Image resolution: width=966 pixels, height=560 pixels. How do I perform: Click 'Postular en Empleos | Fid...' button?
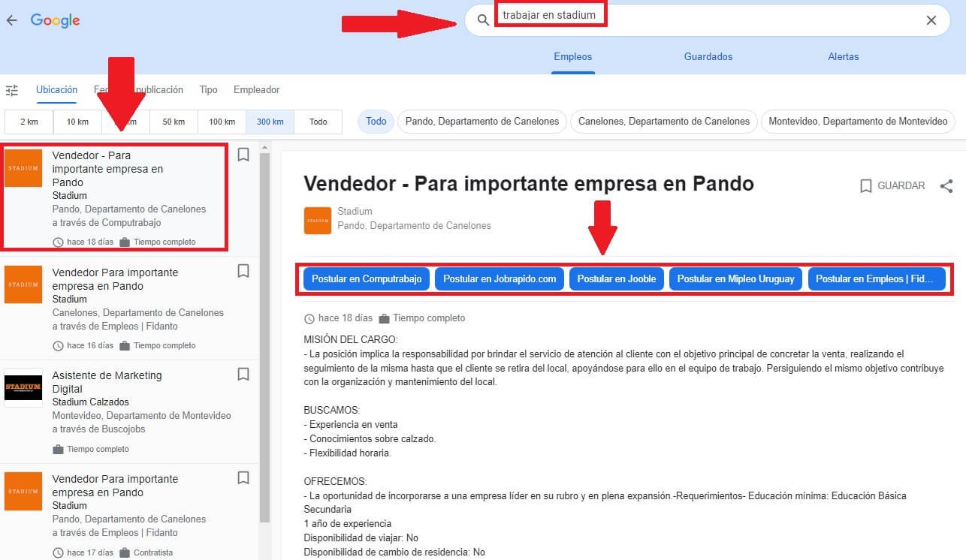point(877,278)
